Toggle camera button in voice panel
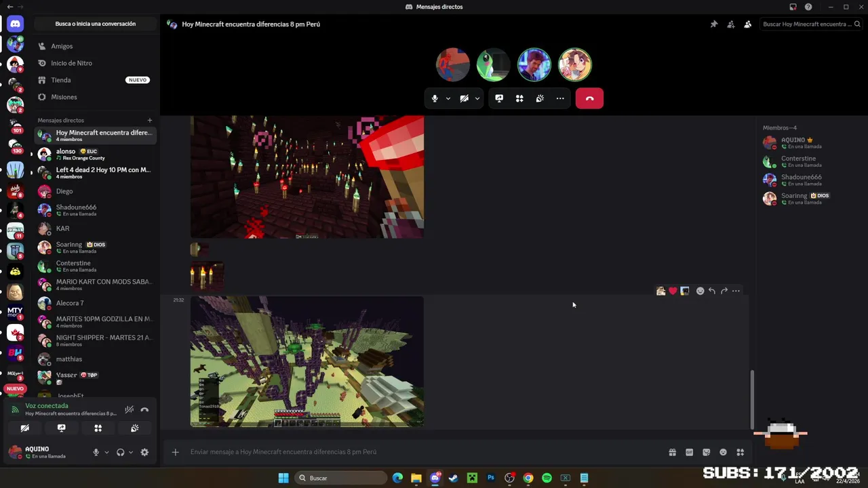The height and width of the screenshot is (488, 868). [x=24, y=428]
